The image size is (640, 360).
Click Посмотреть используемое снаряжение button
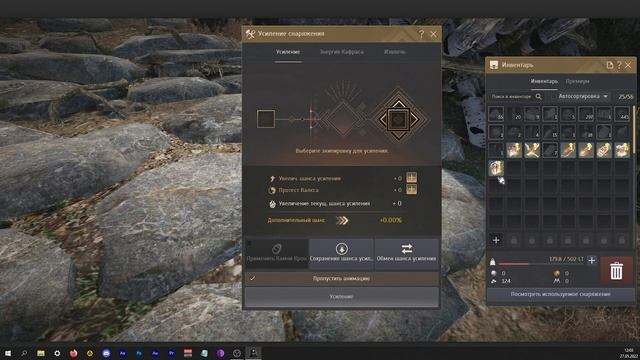coord(560,294)
